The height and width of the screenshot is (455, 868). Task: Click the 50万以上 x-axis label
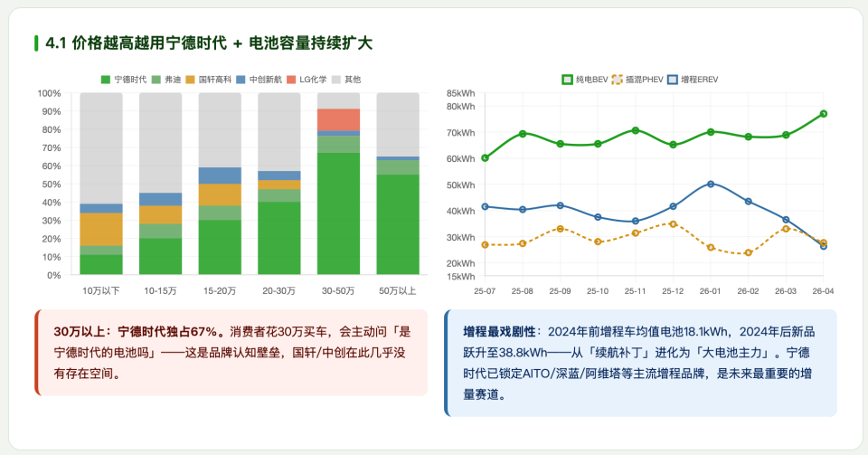point(398,290)
